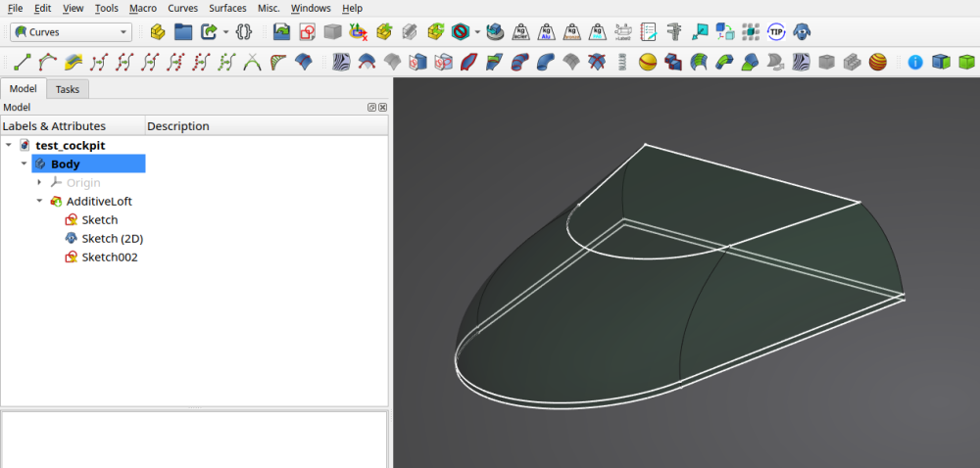Click the notepad checklist icon
The height and width of the screenshot is (468, 980).
coord(649,31)
